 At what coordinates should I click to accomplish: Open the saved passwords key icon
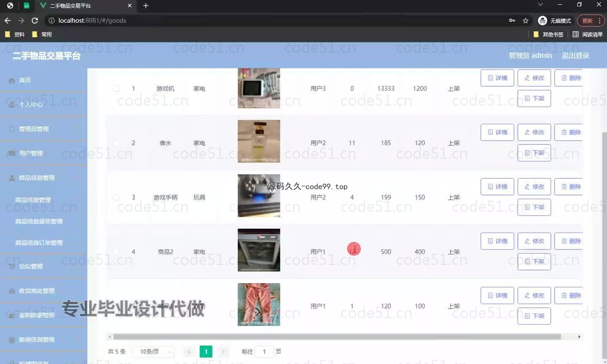(x=512, y=20)
